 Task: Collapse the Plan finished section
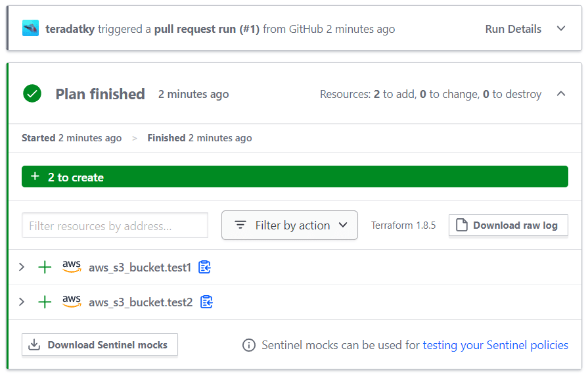561,93
